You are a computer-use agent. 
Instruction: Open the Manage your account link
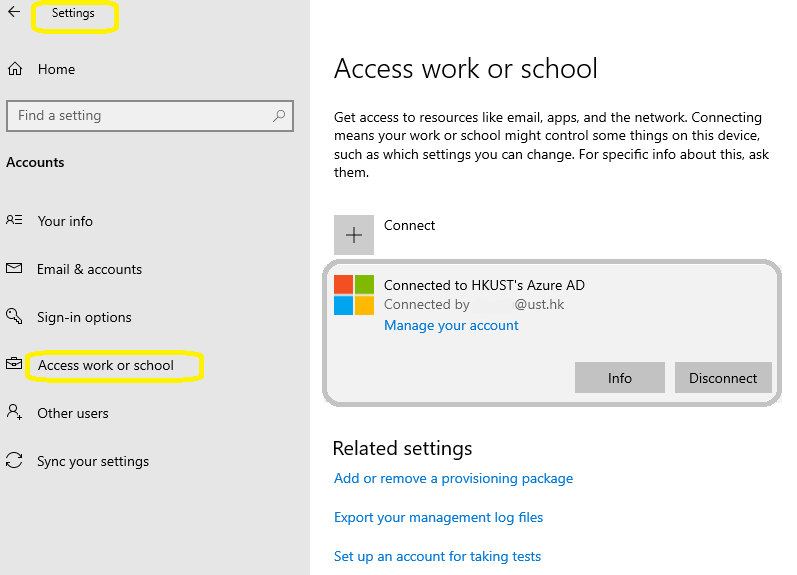tap(451, 325)
